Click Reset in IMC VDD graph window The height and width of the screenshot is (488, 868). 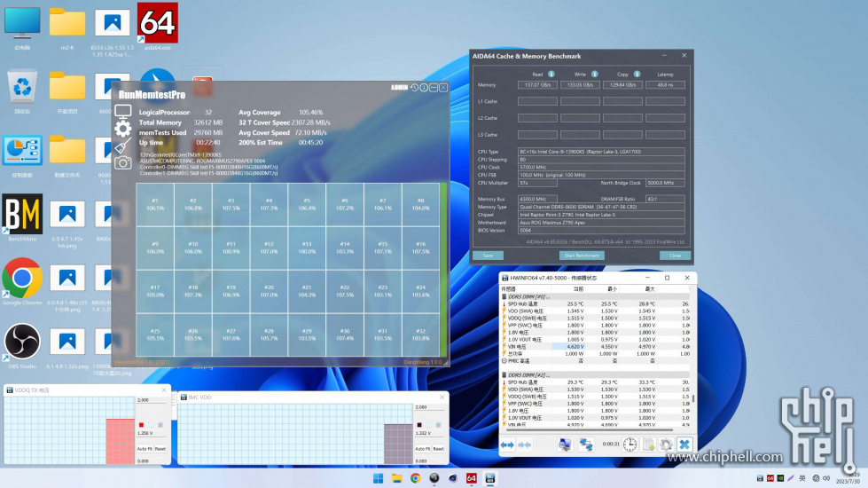click(438, 449)
